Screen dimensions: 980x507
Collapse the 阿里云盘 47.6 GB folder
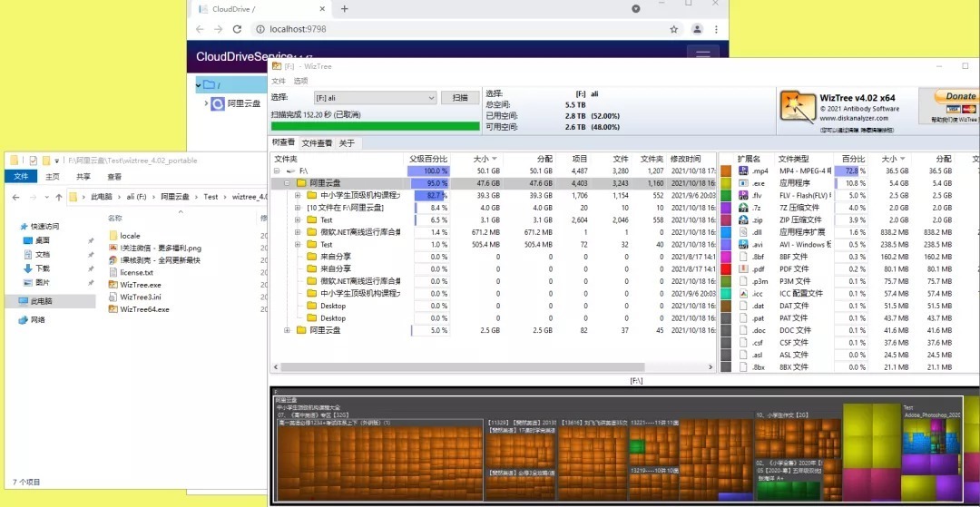point(287,183)
